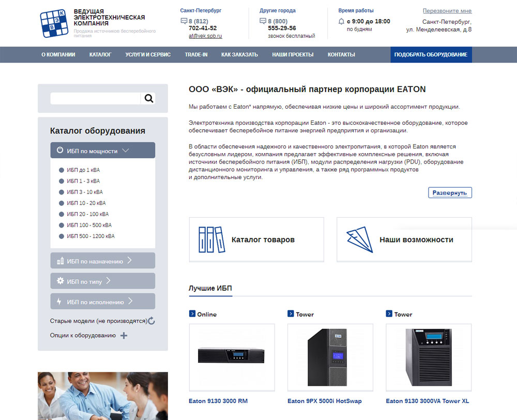Viewport: 517px width, 420px height.
Task: Click the Перезвоните мне callback link
Action: pos(447,11)
